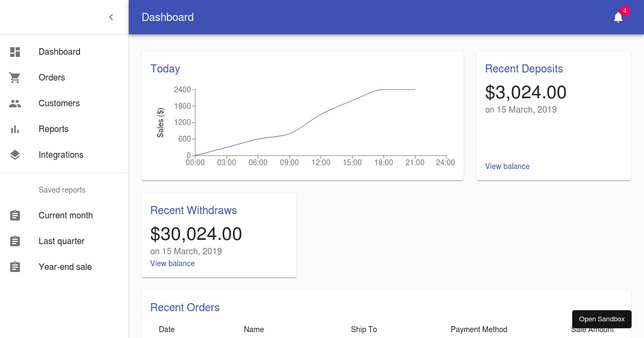Select the Dashboard grid icon in sidebar
The width and height of the screenshot is (644, 338).
[14, 52]
